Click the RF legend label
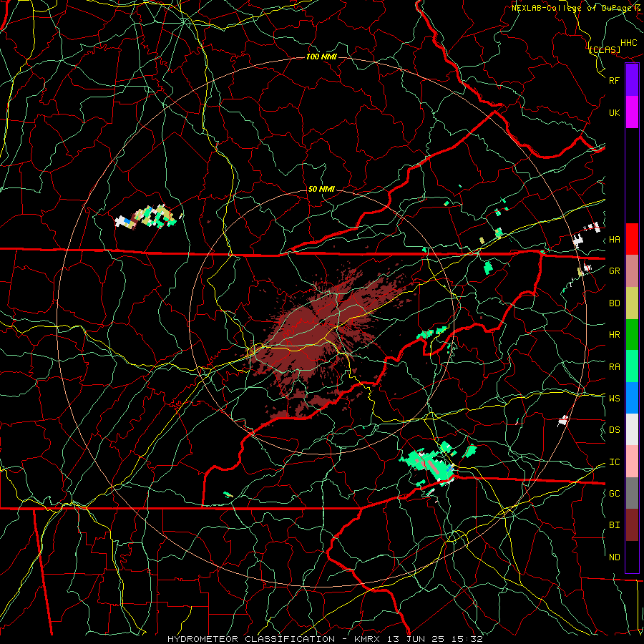The image size is (644, 644). [x=614, y=80]
